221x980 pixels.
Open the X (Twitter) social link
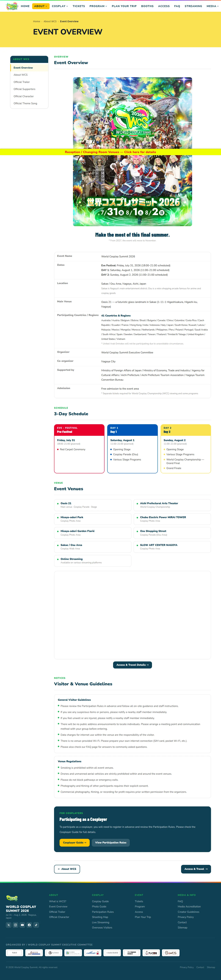point(8,925)
